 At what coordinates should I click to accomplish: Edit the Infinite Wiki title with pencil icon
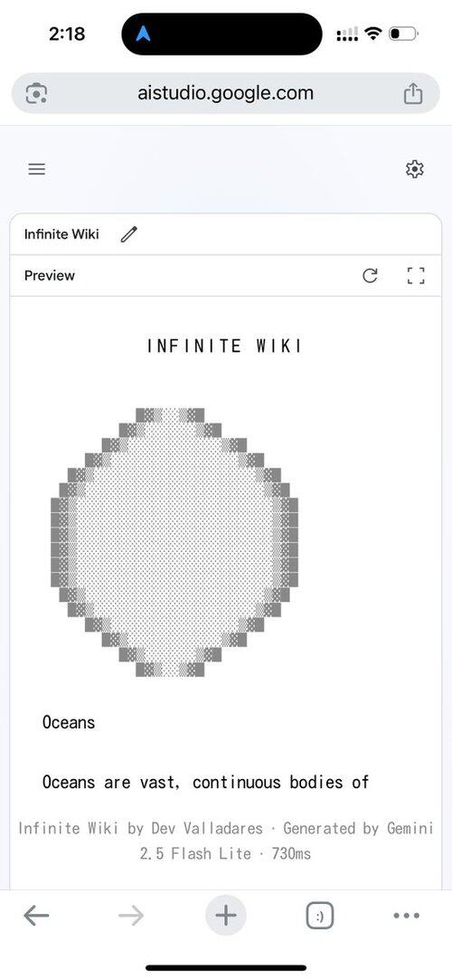pyautogui.click(x=129, y=234)
